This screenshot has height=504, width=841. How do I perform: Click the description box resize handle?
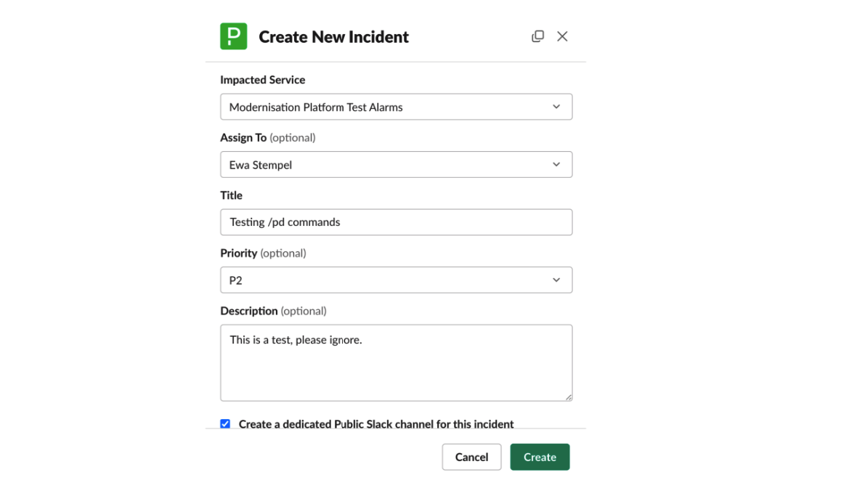(x=568, y=396)
